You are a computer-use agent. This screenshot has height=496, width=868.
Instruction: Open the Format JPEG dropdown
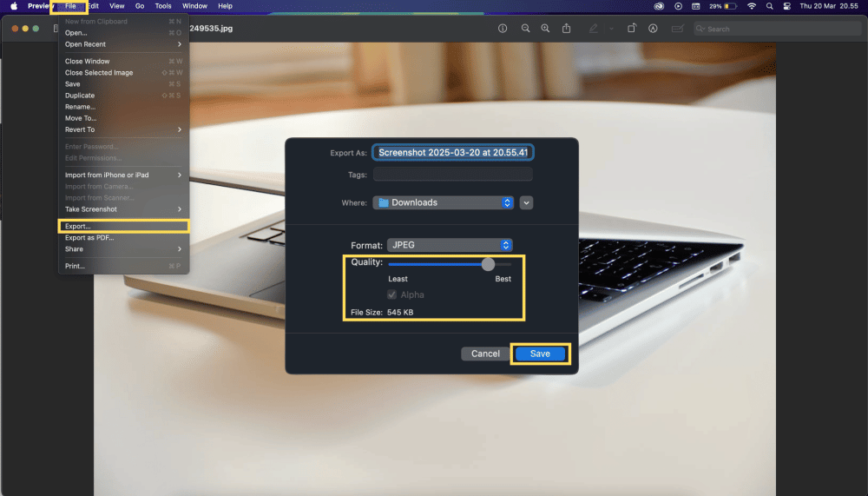tap(450, 245)
